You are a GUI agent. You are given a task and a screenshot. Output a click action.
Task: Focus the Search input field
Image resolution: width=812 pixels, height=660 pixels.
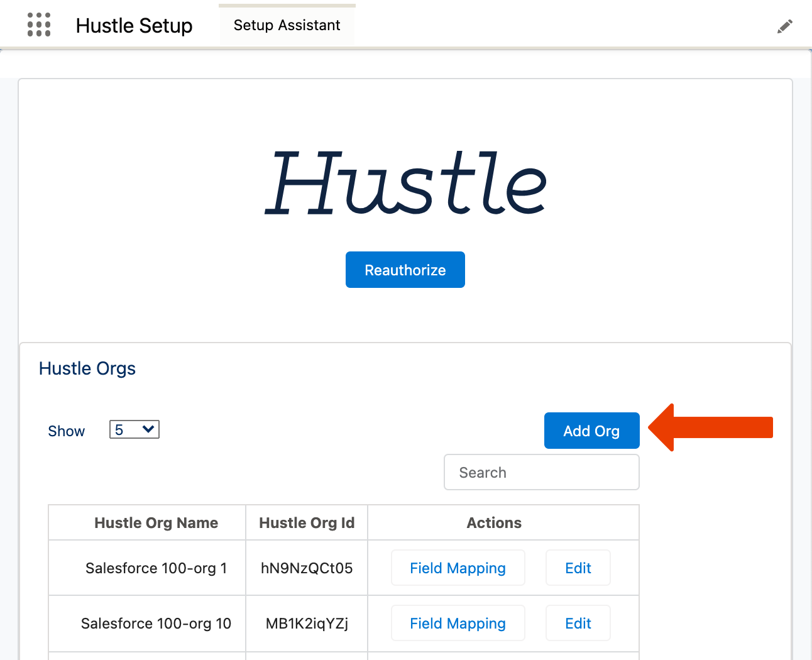click(x=542, y=472)
